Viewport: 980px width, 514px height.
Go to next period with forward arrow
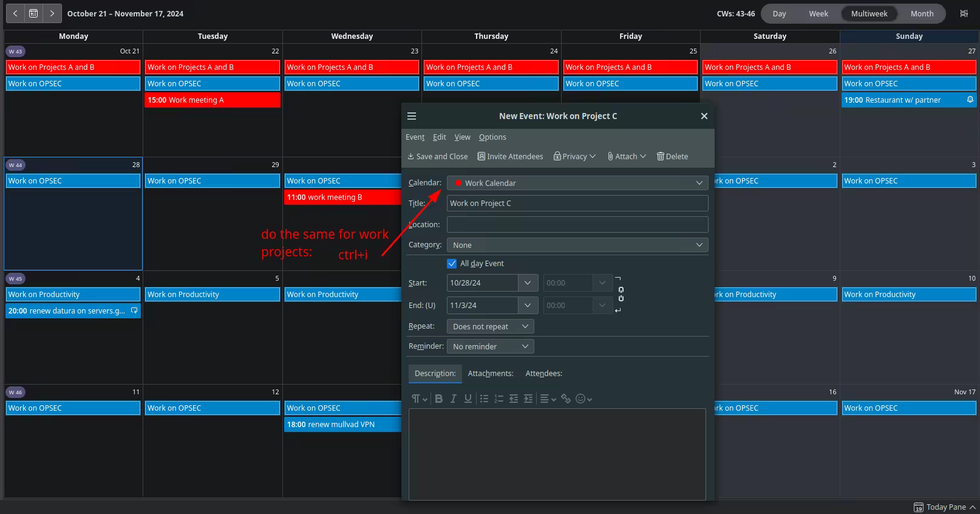tap(52, 13)
